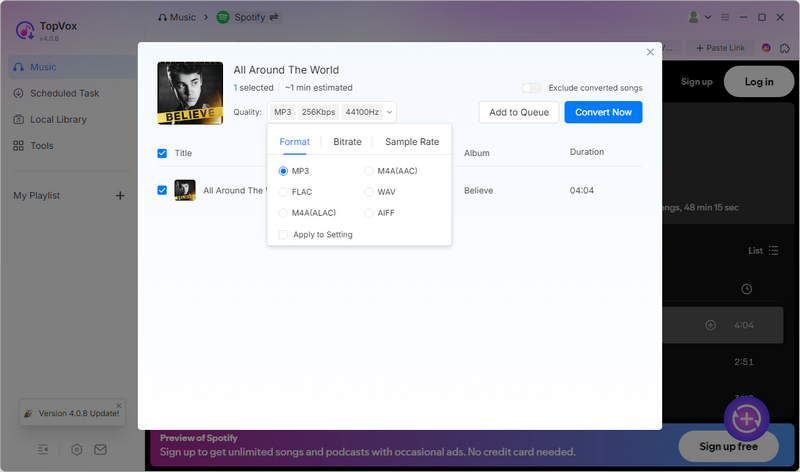Click the round AI icon beside Paste Link
The width and height of the screenshot is (800, 472).
click(766, 48)
